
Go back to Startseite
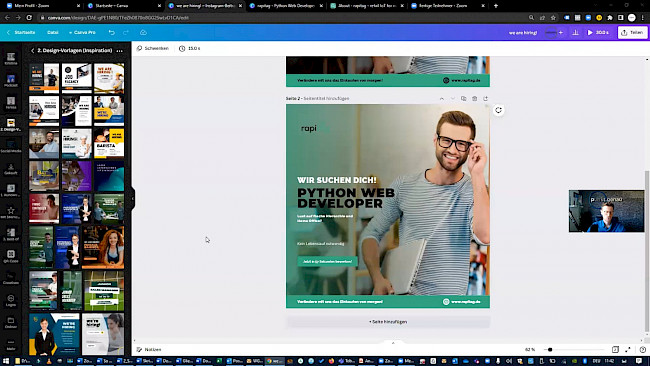[x=21, y=32]
